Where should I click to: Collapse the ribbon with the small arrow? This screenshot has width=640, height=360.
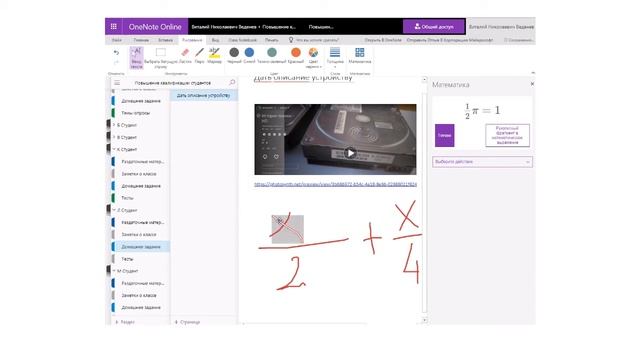533,73
